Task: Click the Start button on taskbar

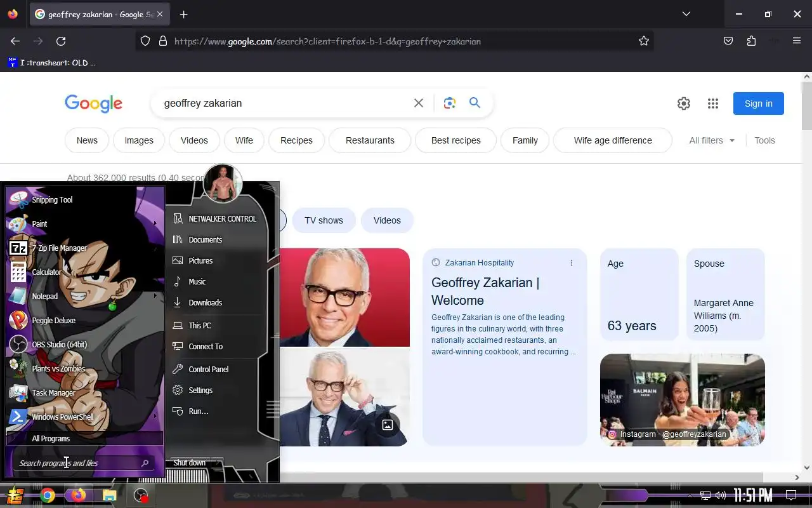Action: point(15,495)
